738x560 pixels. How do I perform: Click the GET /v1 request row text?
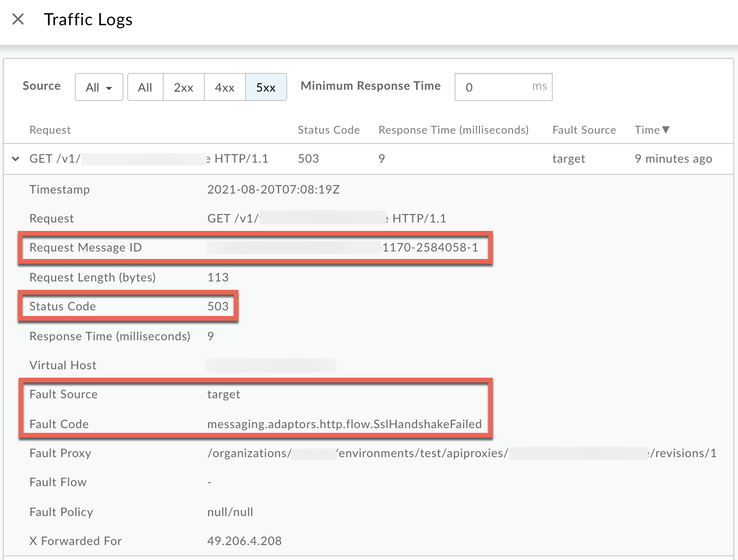(x=149, y=159)
